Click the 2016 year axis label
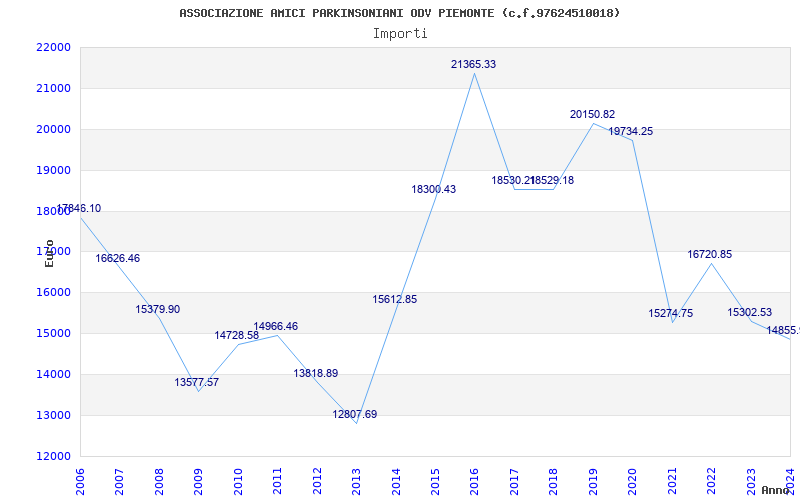This screenshot has height=500, width=800. (x=475, y=481)
